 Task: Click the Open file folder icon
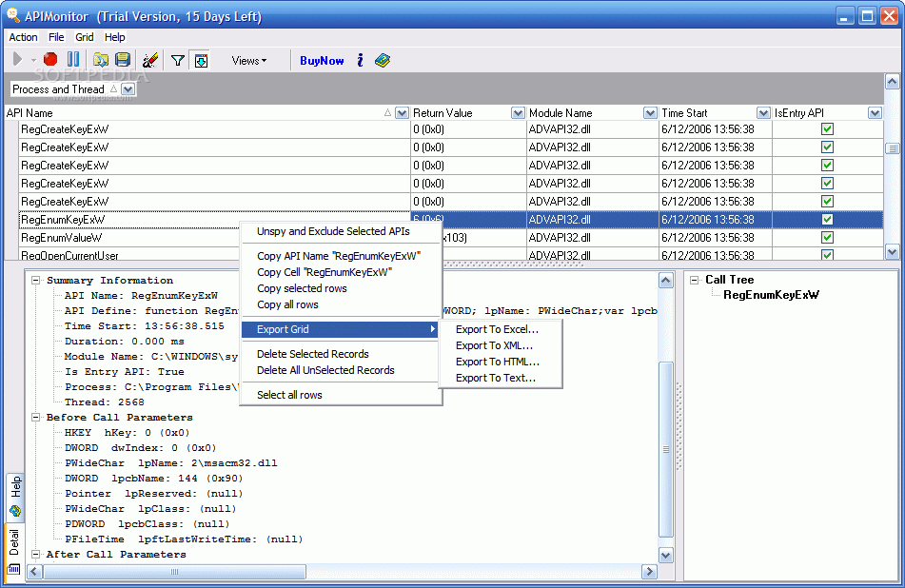pyautogui.click(x=101, y=59)
